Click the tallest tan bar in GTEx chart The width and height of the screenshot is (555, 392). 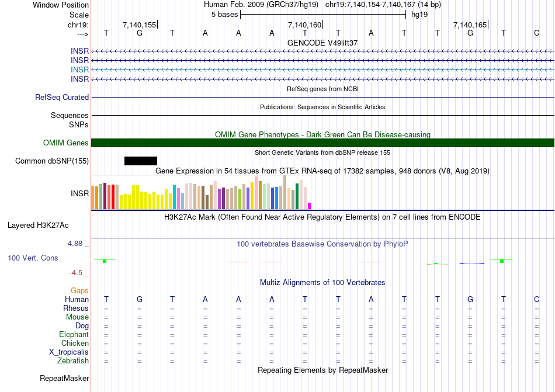[285, 192]
